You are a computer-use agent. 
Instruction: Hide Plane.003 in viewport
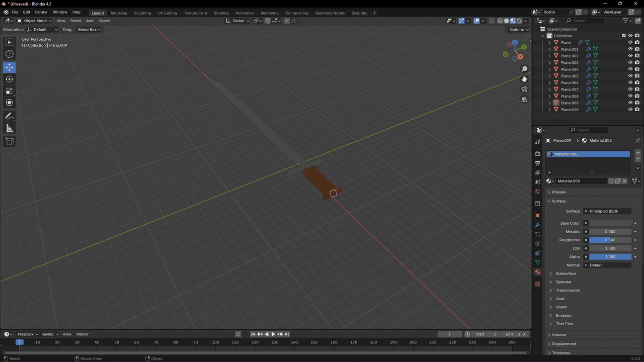[630, 63]
